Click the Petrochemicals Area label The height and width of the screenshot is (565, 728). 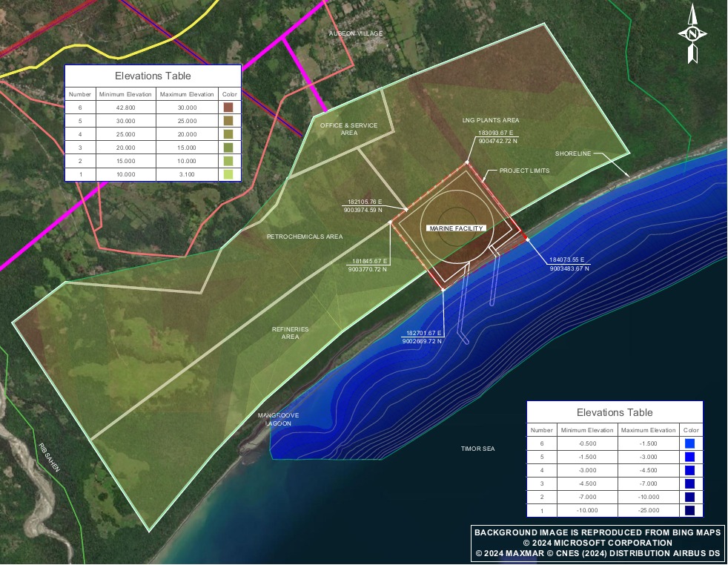pyautogui.click(x=305, y=237)
